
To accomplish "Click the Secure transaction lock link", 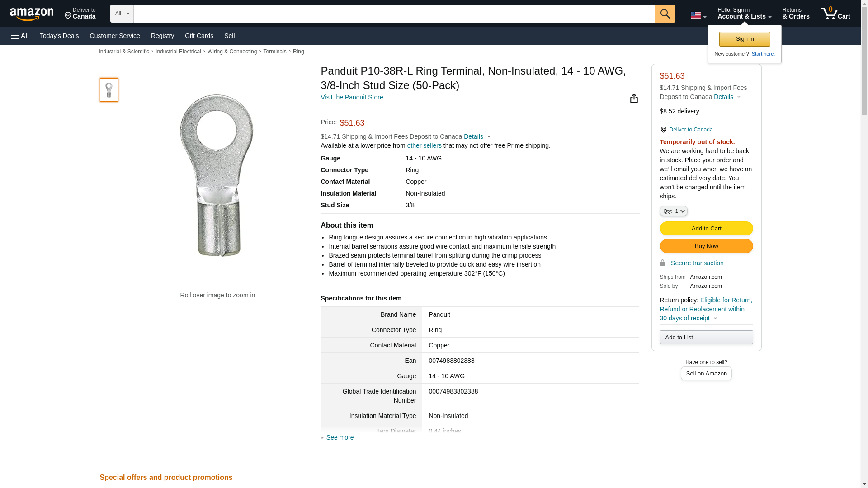I will point(696,263).
